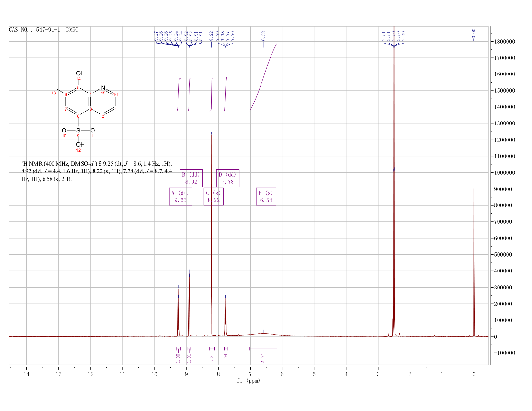Click the OH group labeled 12 in structure
The height and width of the screenshot is (411, 532).
coord(80,145)
